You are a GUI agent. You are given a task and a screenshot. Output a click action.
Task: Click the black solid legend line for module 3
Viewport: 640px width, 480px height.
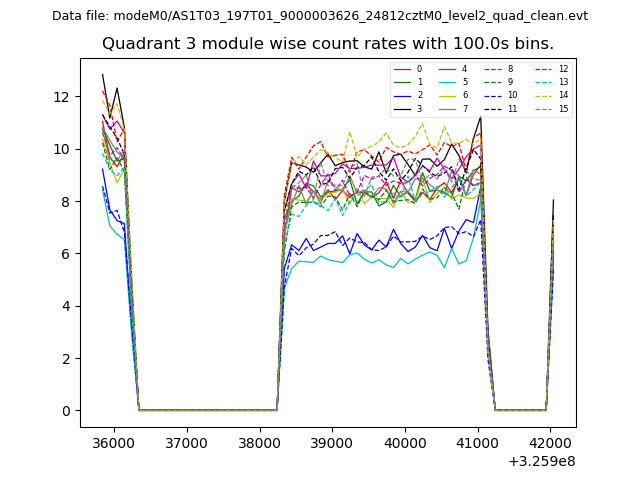coord(402,108)
